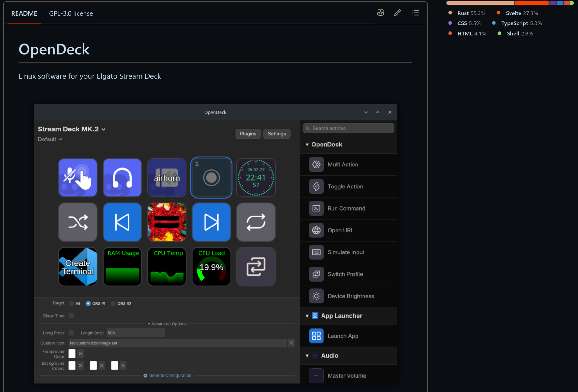Click the Open URL globe icon
The height and width of the screenshot is (392, 578).
tap(316, 230)
